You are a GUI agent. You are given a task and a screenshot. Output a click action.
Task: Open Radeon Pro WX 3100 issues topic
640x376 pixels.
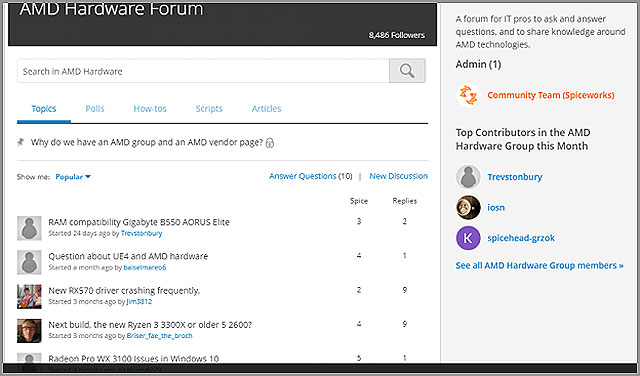pyautogui.click(x=133, y=358)
